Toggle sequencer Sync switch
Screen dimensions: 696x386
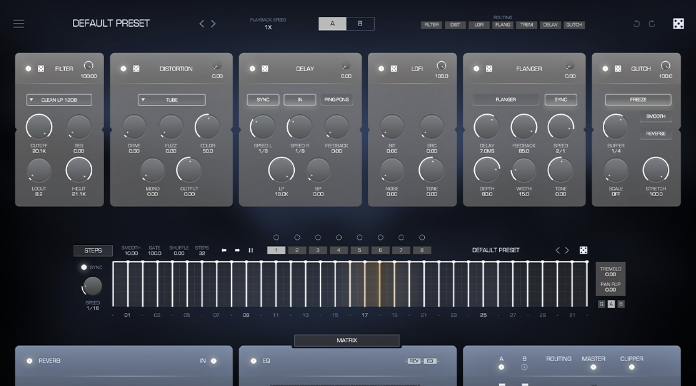pos(83,267)
